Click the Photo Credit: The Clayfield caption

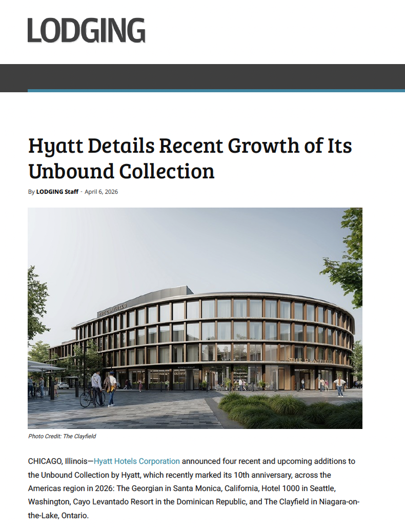62,436
